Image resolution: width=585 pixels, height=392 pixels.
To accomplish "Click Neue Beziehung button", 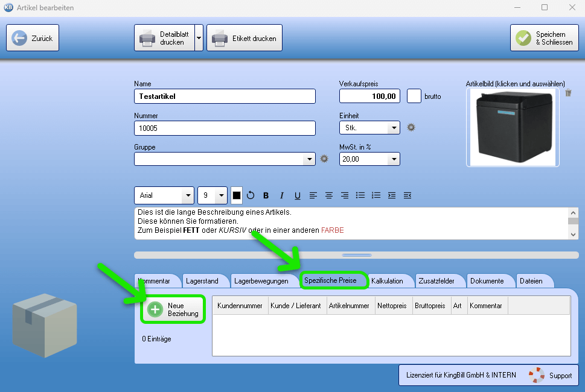I will pyautogui.click(x=174, y=309).
